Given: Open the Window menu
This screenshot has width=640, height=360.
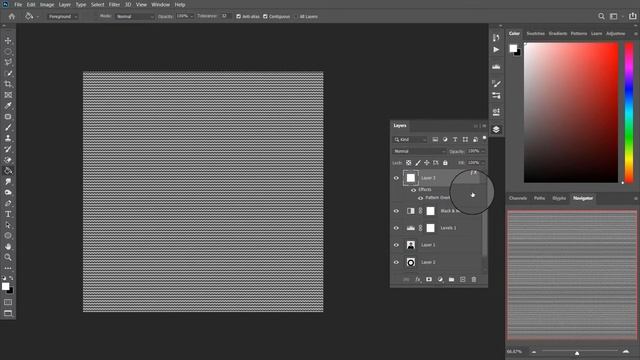Looking at the screenshot, I should 160,4.
